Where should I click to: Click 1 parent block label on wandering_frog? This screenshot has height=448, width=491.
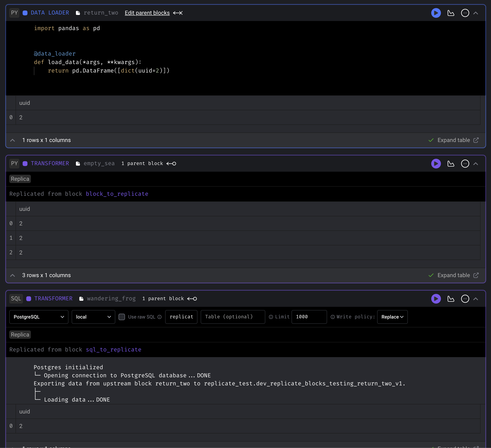point(163,299)
